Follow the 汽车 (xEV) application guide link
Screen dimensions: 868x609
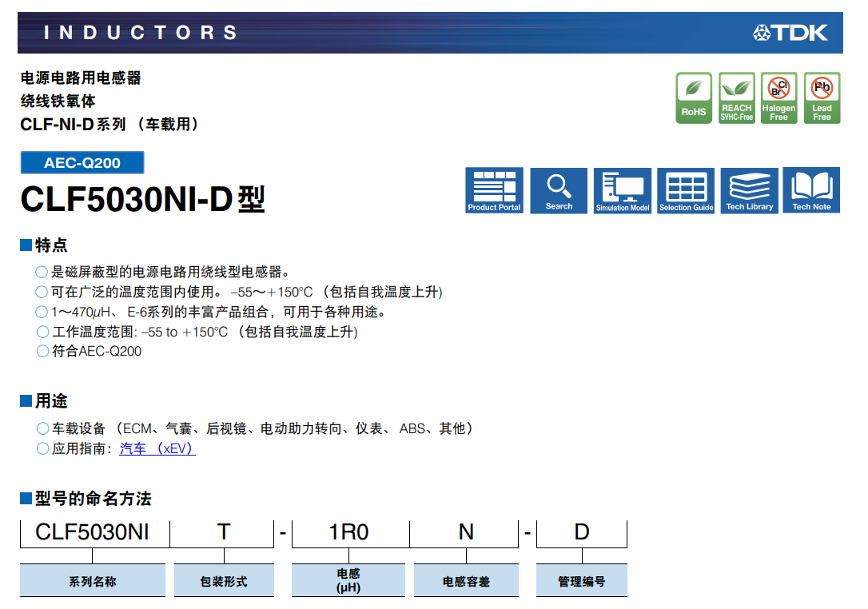point(157,449)
